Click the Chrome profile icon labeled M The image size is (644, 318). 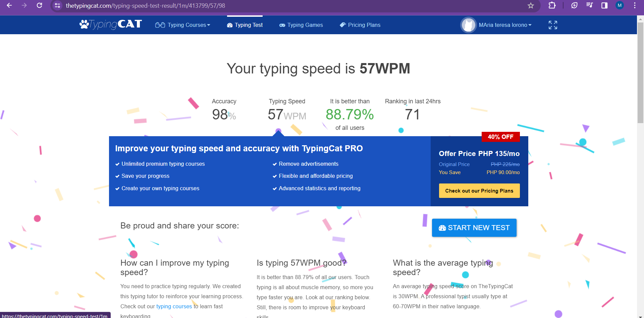pos(619,5)
